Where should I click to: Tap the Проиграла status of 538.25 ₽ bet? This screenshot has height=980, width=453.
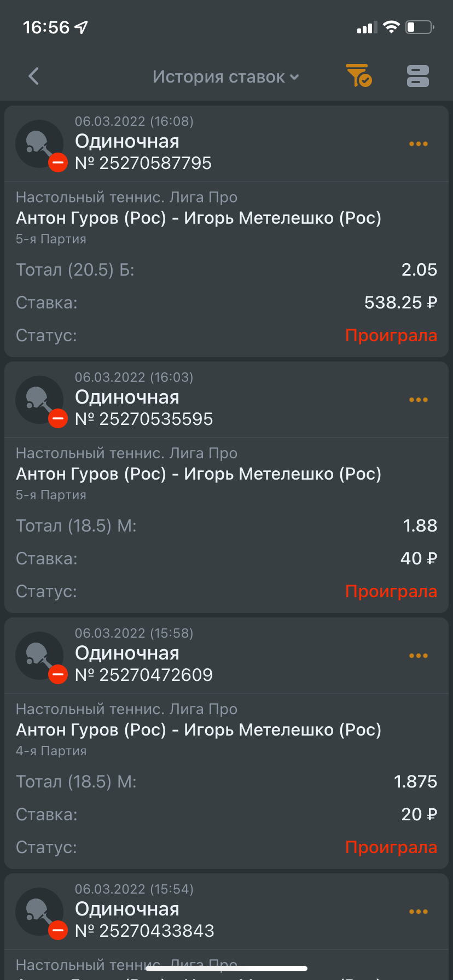pyautogui.click(x=391, y=335)
